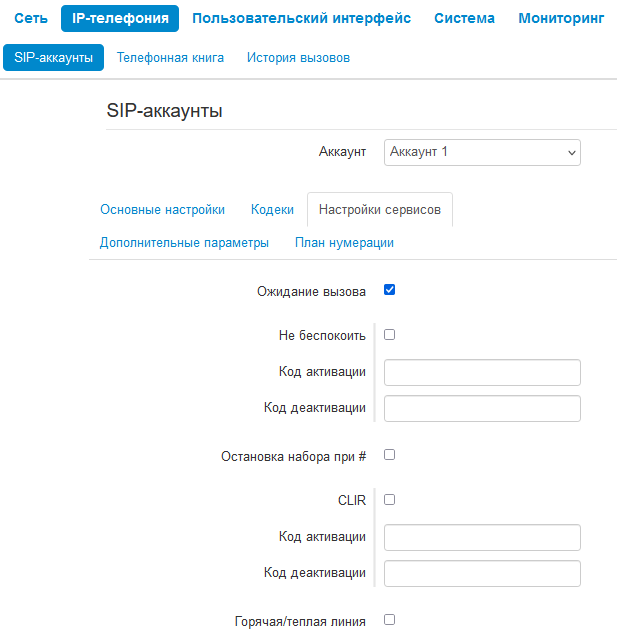617x640 pixels.
Task: Click the Не беспокоить Код деактивации field
Action: (x=482, y=408)
